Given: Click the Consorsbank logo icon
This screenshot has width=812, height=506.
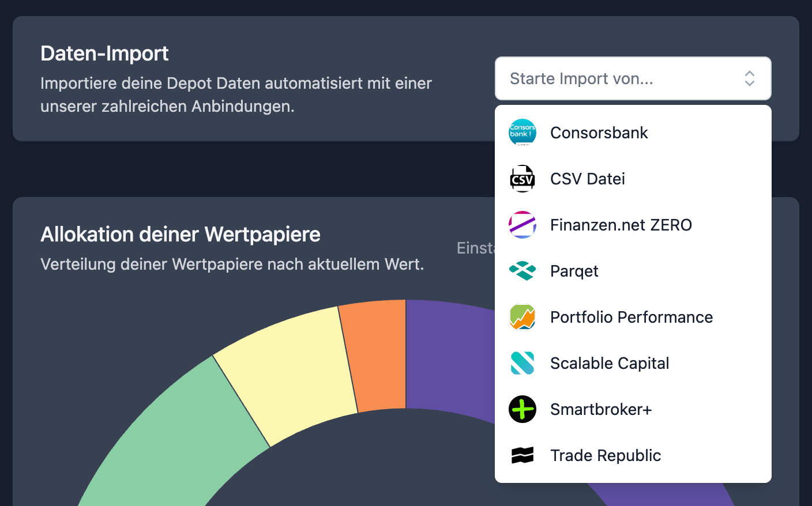Looking at the screenshot, I should 522,132.
